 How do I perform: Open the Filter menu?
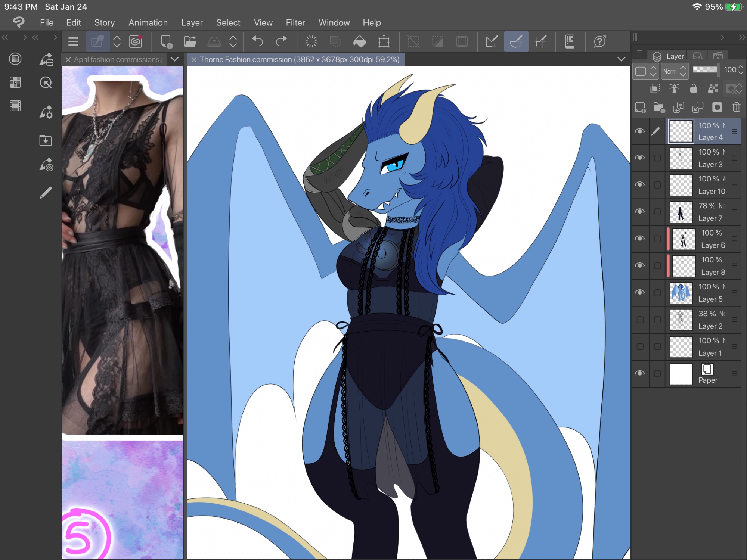coord(295,23)
